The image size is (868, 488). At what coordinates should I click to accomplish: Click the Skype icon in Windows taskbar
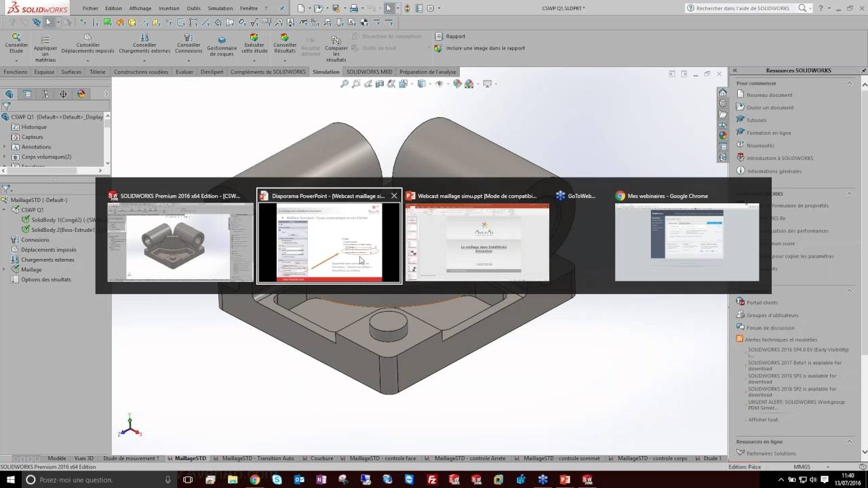click(x=277, y=479)
